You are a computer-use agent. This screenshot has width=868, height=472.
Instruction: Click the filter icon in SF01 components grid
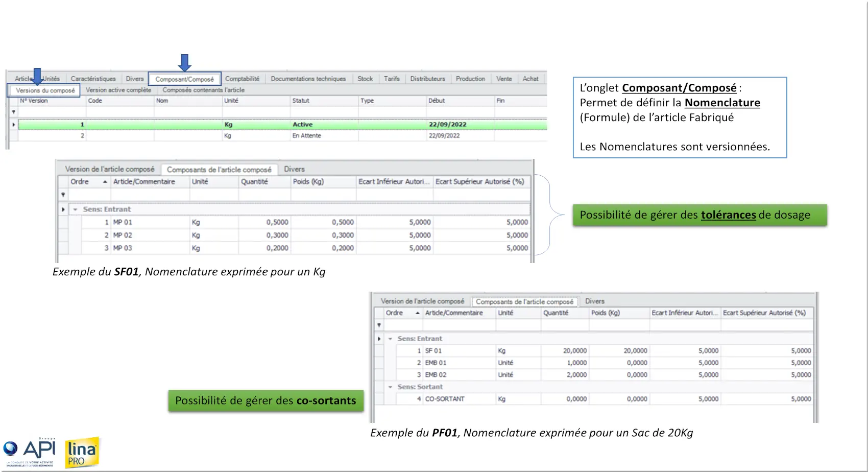pyautogui.click(x=63, y=195)
